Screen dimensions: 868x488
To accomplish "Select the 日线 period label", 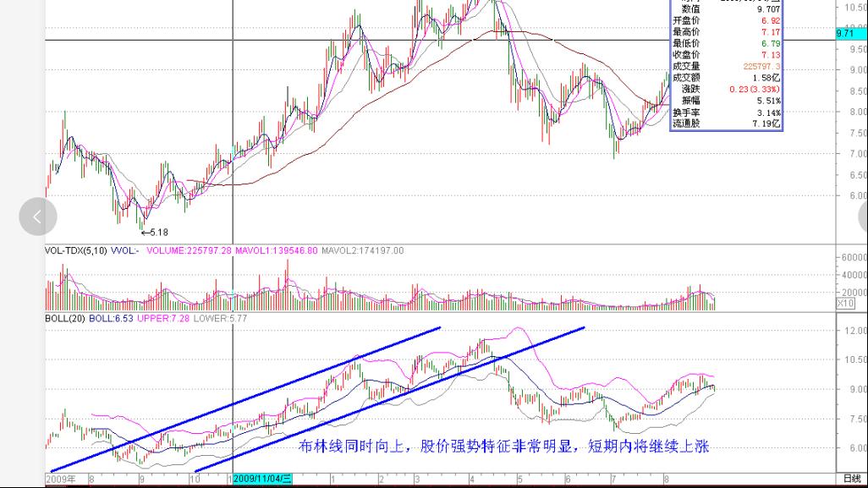I will pos(852,480).
